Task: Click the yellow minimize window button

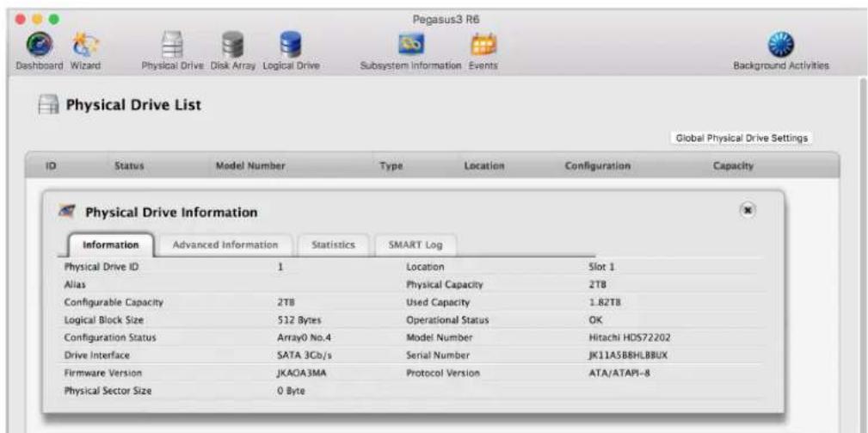Action: pos(37,19)
